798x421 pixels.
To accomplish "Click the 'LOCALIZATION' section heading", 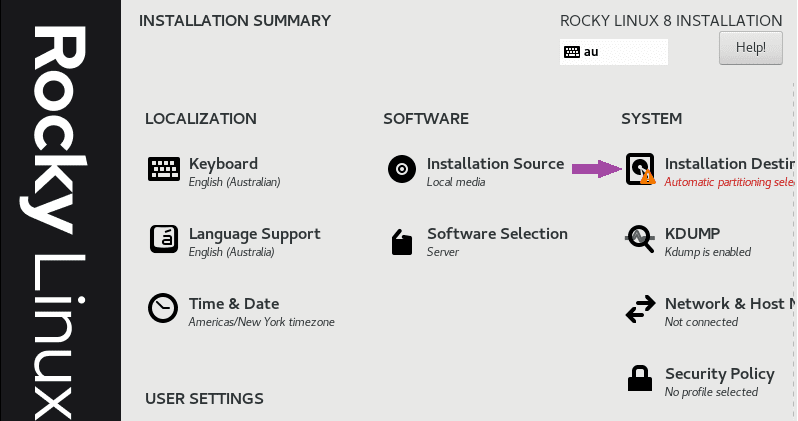I will click(x=201, y=119).
